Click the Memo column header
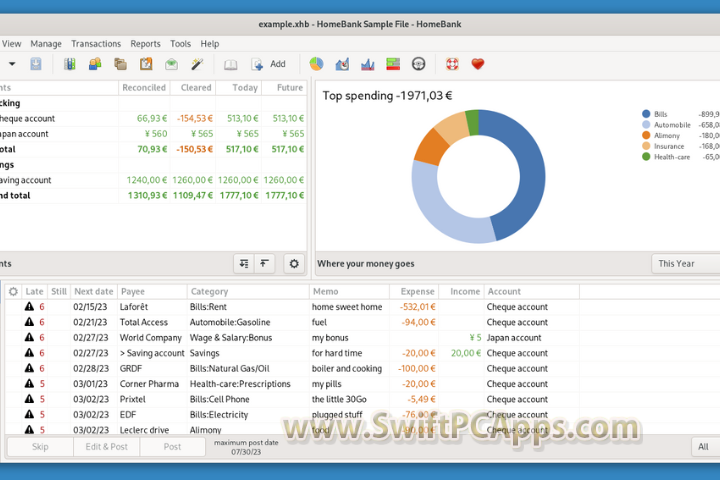Screen dimensions: 720x480 (x=349, y=292)
